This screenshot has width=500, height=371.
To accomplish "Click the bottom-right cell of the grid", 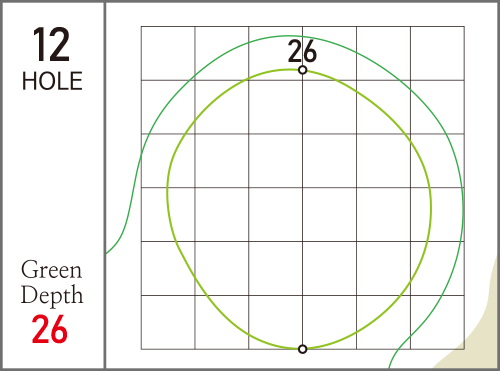I will [x=437, y=322].
